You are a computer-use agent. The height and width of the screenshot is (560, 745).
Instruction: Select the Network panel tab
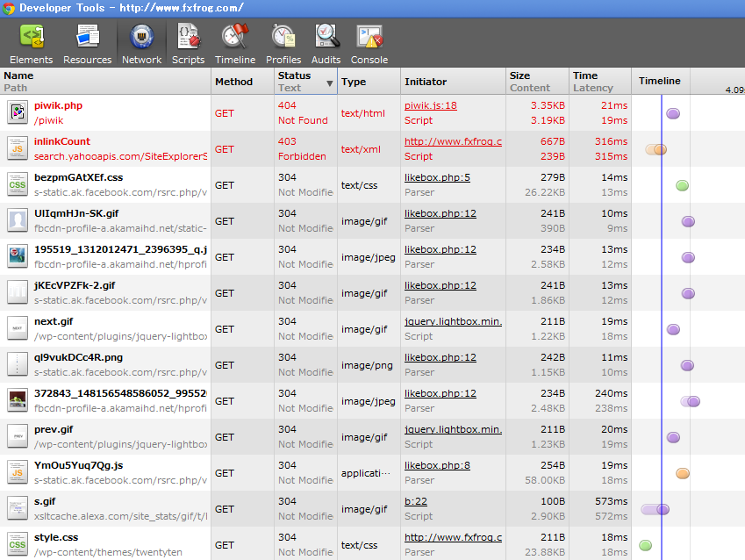coord(141,44)
